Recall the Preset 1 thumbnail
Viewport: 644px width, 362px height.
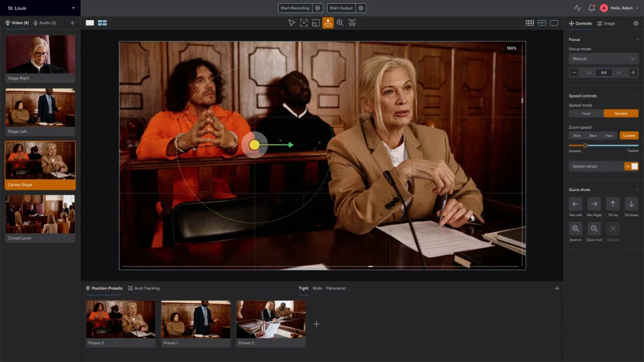click(x=196, y=324)
